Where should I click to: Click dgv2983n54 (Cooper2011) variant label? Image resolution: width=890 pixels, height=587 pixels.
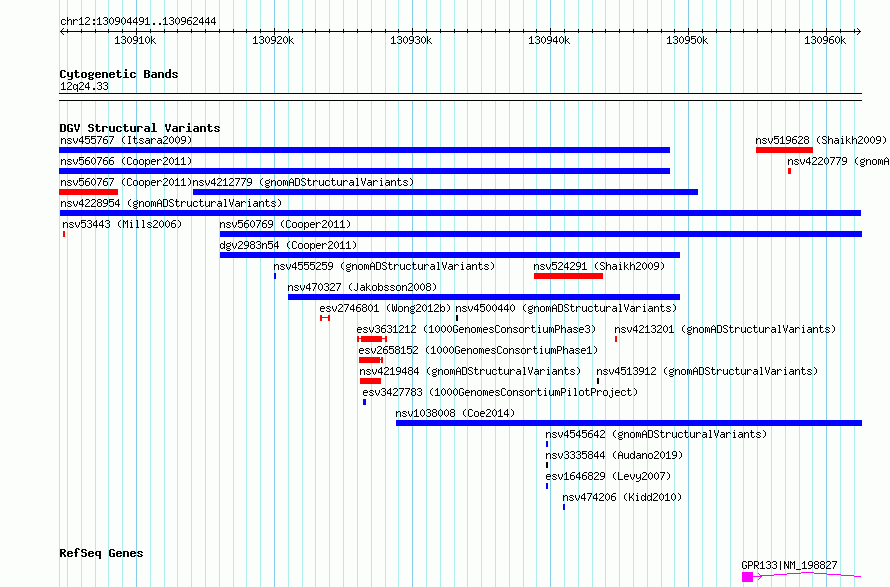(x=288, y=245)
